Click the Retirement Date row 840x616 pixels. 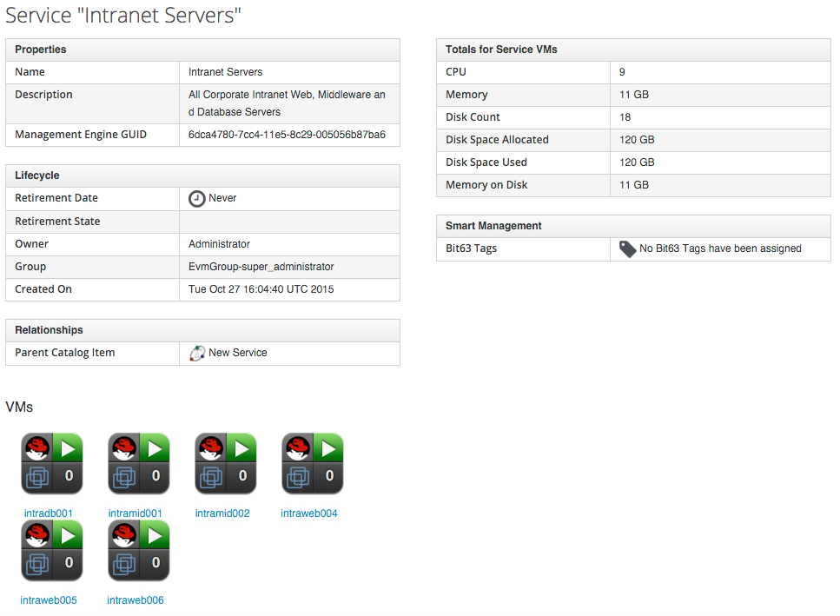tap(202, 199)
